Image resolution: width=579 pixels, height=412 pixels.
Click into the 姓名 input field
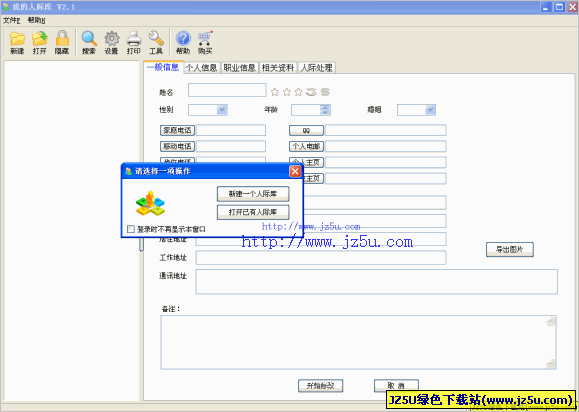(x=227, y=90)
